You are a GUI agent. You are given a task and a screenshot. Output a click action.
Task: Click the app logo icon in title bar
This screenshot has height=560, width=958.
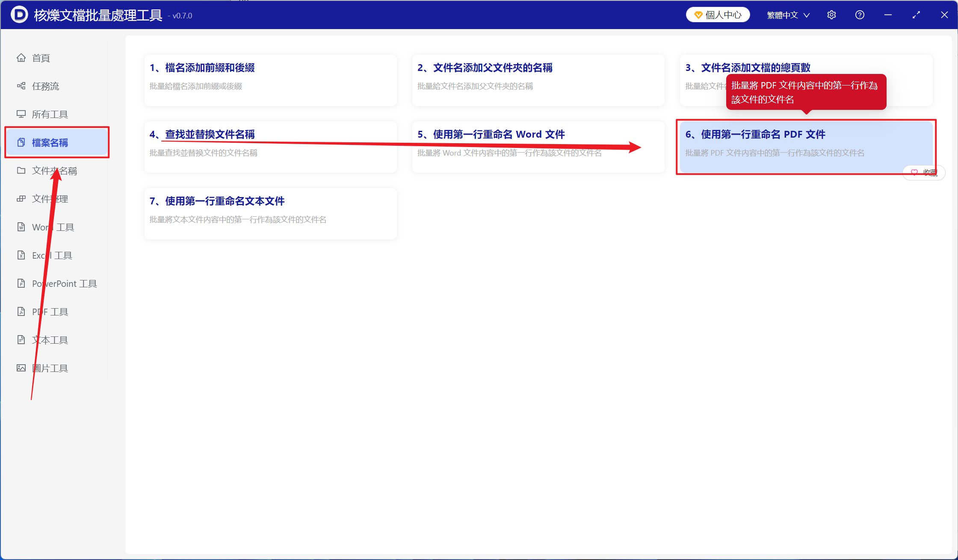(x=19, y=15)
